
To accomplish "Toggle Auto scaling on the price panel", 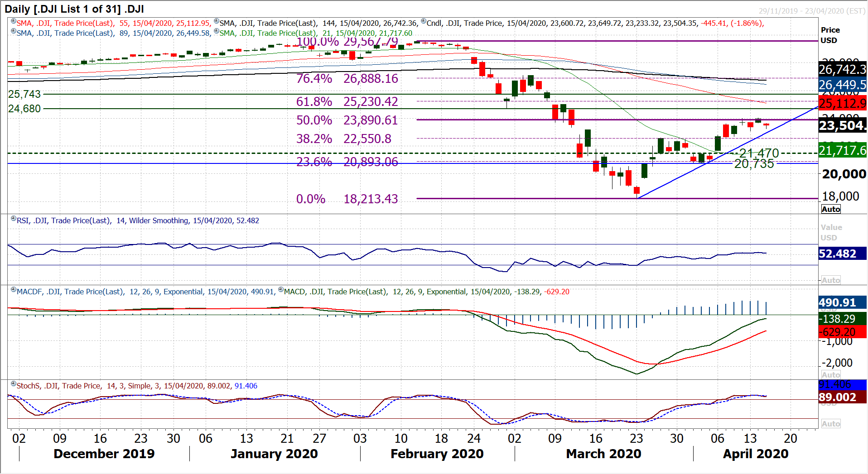I will (831, 209).
